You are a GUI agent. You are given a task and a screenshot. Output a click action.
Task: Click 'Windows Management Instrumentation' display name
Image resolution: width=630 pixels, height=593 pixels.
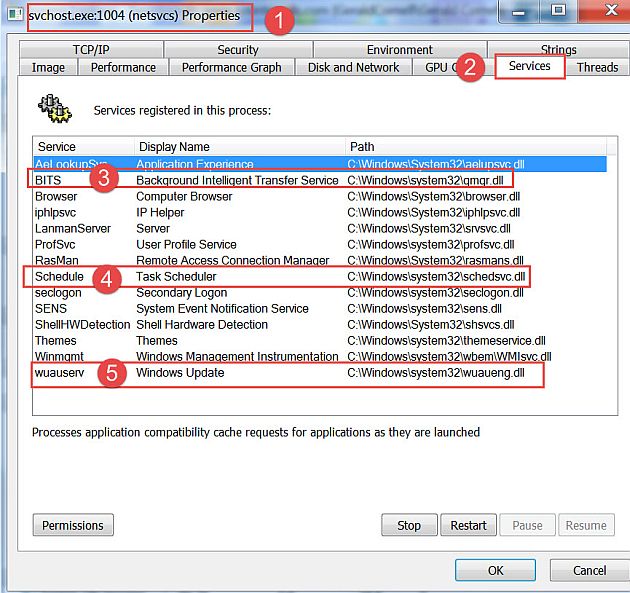[x=237, y=357]
